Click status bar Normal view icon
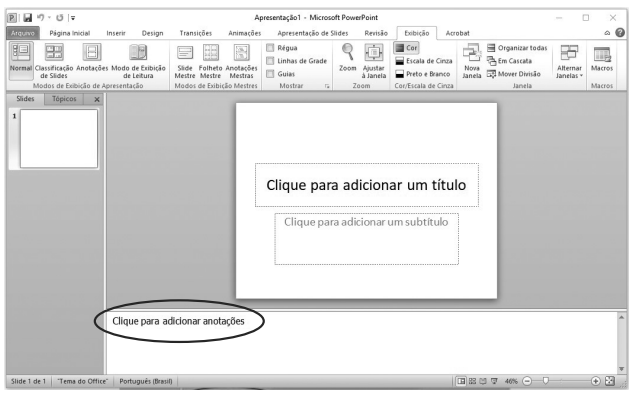This screenshot has width=632, height=395. (x=461, y=381)
